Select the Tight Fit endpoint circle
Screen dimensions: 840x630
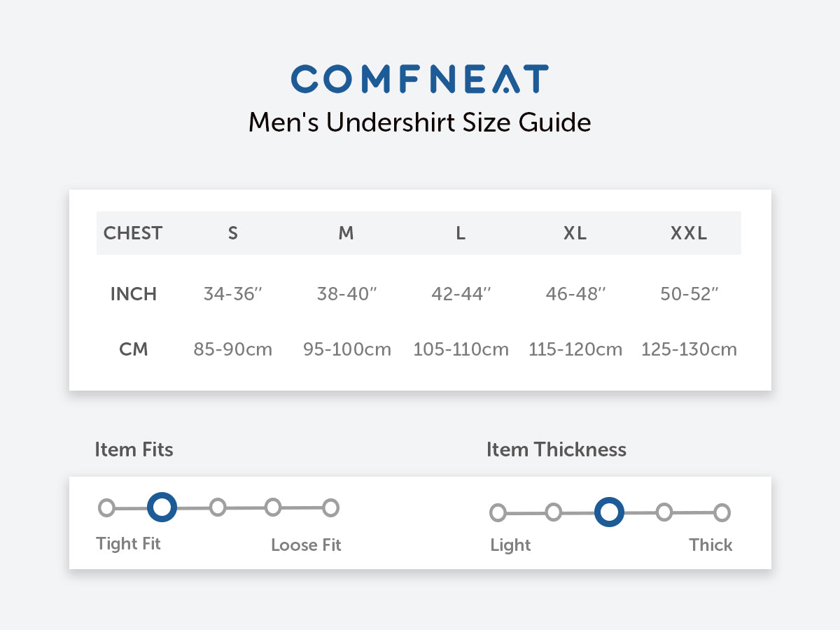click(x=106, y=507)
